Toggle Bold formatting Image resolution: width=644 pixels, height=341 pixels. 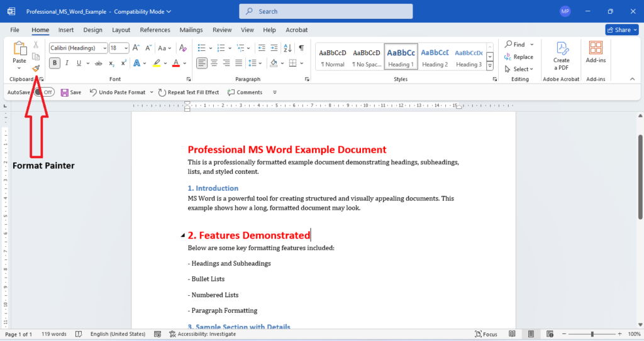point(54,63)
